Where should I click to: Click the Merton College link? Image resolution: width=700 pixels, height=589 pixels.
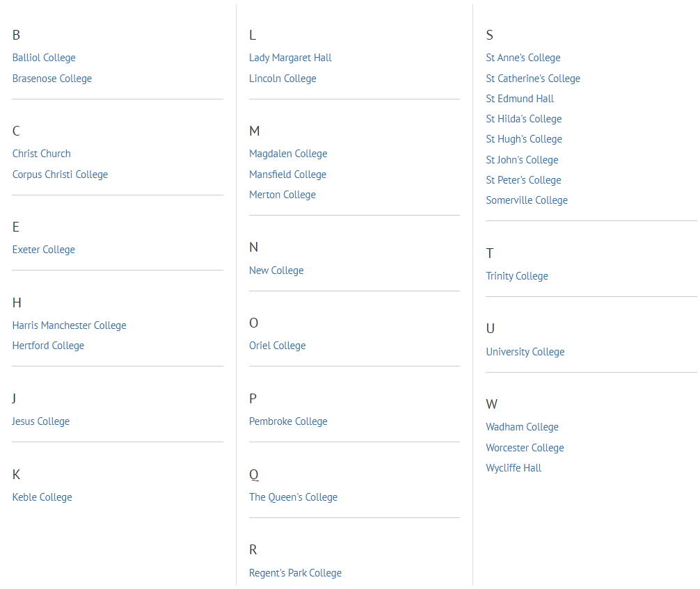pos(283,195)
